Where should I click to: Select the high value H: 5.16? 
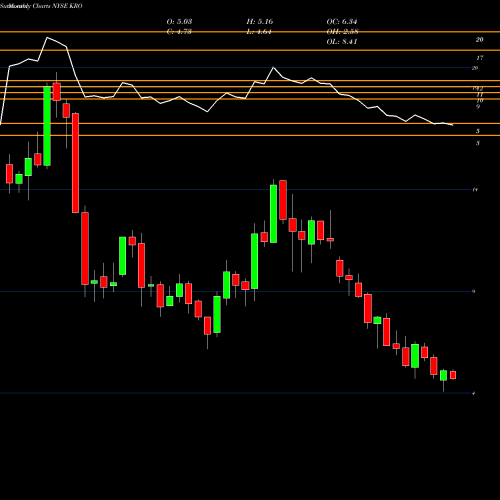(260, 22)
